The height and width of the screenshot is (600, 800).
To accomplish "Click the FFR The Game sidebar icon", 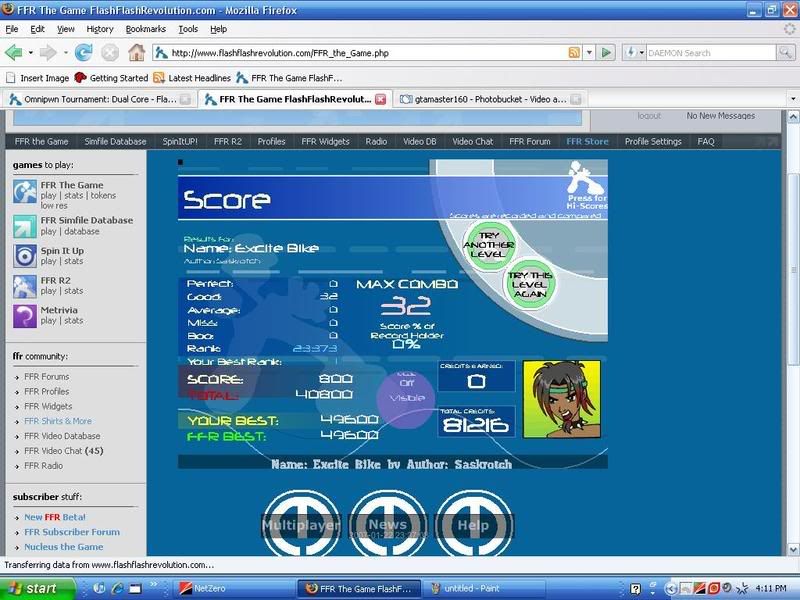I will pyautogui.click(x=25, y=192).
